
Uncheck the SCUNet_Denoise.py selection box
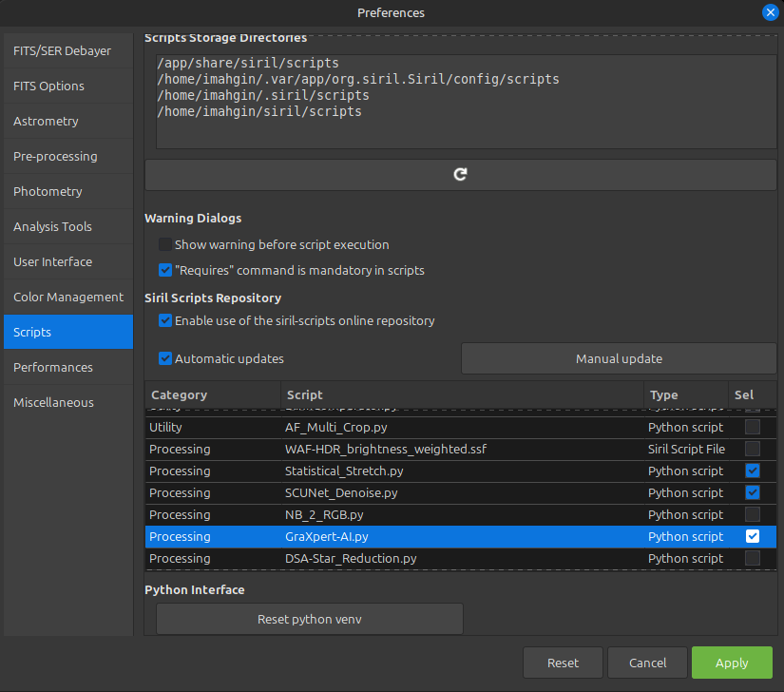point(753,492)
